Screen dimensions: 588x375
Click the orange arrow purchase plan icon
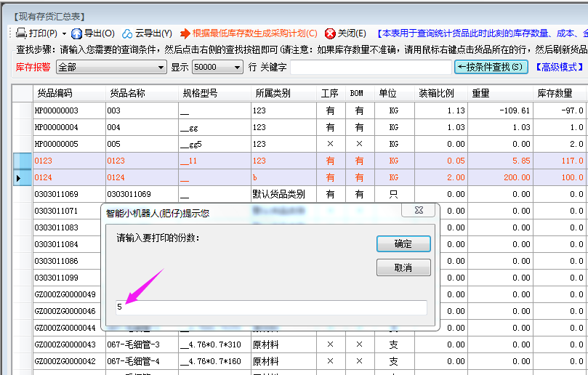[185, 33]
